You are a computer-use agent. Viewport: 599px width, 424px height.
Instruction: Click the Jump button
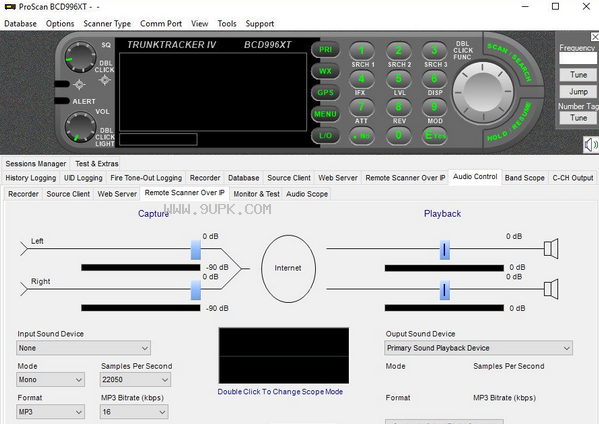click(x=578, y=92)
